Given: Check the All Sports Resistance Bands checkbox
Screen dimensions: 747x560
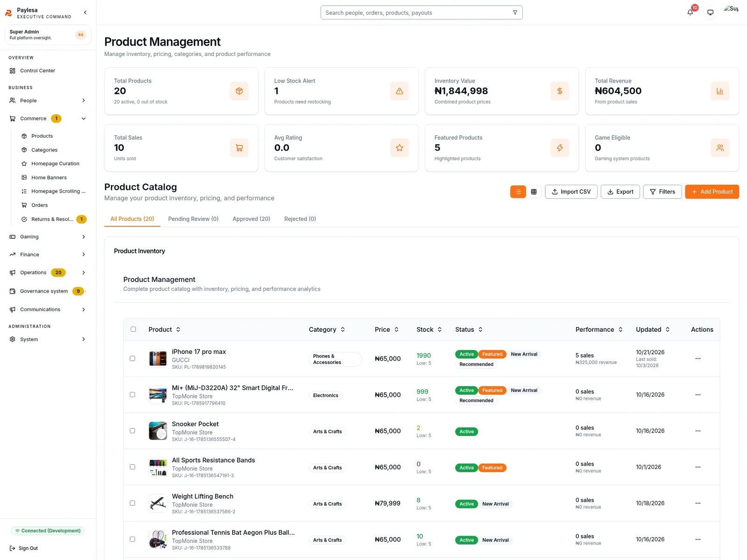Looking at the screenshot, I should 133,467.
